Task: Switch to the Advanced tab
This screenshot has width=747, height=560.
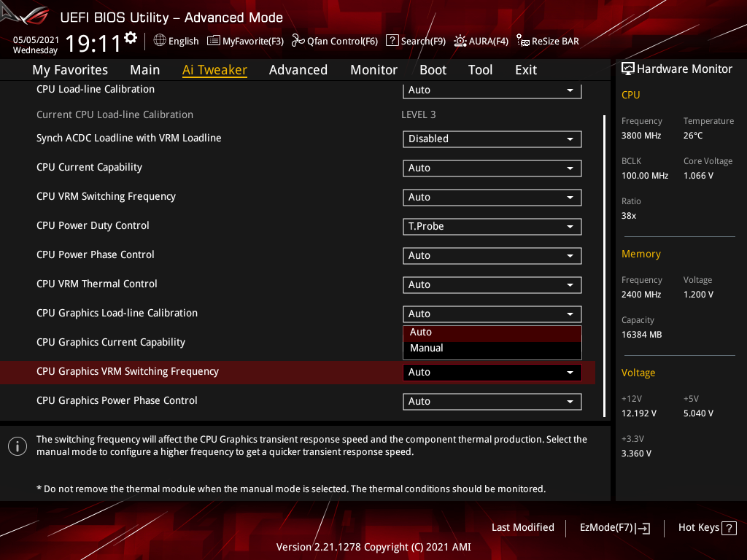Action: [298, 70]
